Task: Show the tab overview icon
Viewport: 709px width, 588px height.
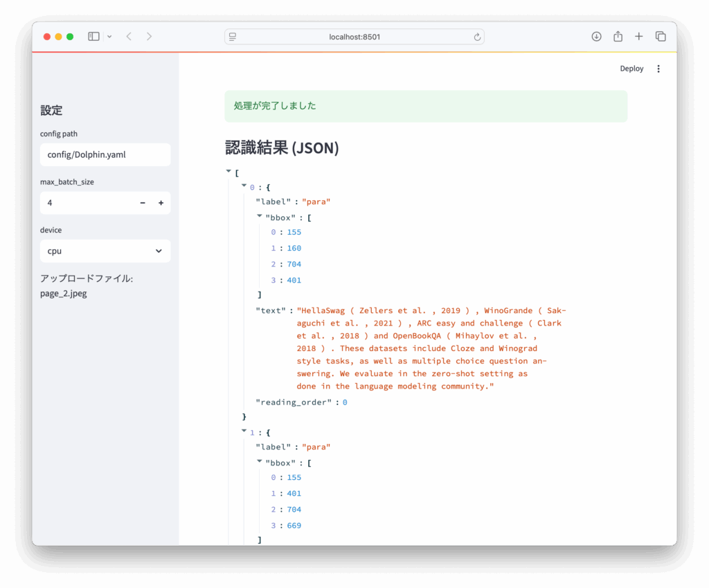Action: [x=661, y=37]
